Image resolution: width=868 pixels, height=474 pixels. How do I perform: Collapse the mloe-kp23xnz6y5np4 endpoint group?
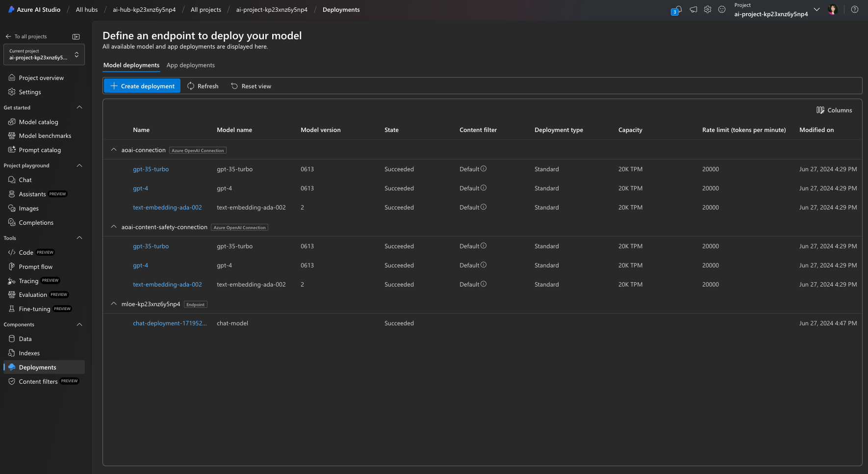[x=114, y=304]
